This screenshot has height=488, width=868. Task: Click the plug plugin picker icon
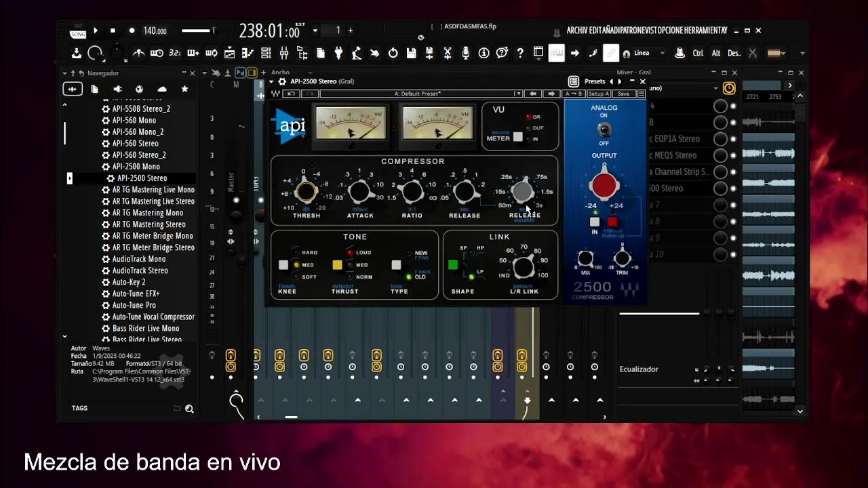[338, 53]
